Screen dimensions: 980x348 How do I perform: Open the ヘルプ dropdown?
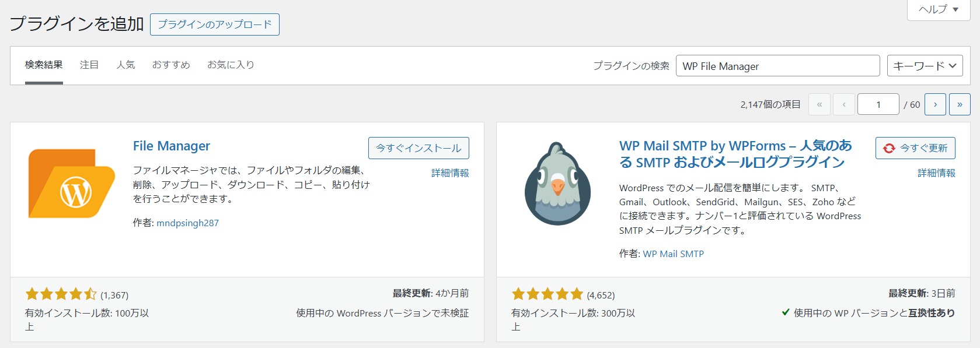click(937, 9)
